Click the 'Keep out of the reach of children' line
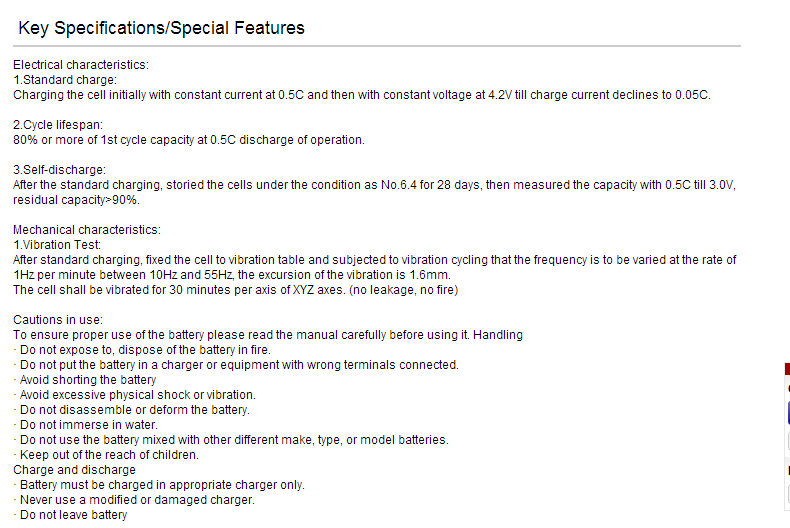 click(106, 455)
